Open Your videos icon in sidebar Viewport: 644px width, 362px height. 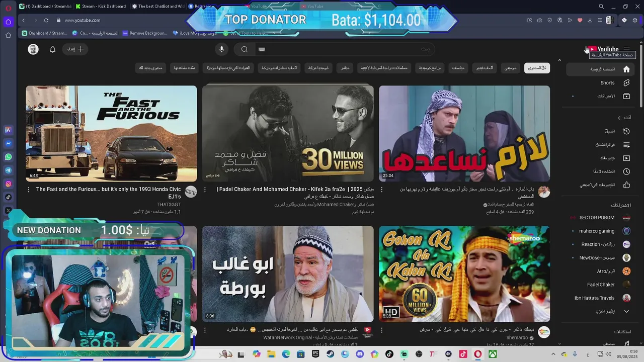coord(626,158)
